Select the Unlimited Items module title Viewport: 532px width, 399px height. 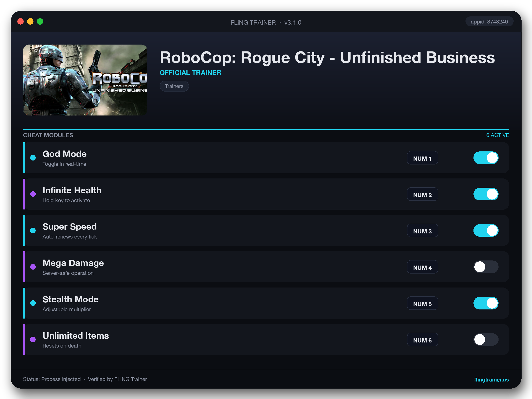tap(76, 336)
